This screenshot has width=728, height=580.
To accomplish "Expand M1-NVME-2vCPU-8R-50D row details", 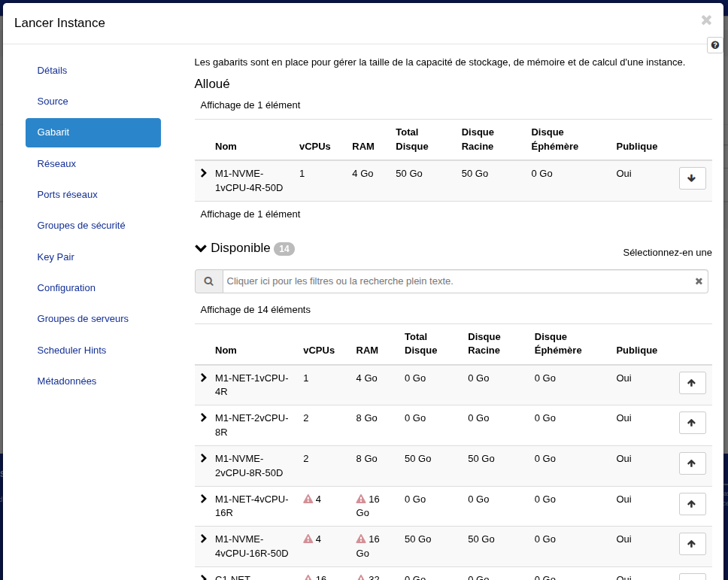I will (204, 458).
